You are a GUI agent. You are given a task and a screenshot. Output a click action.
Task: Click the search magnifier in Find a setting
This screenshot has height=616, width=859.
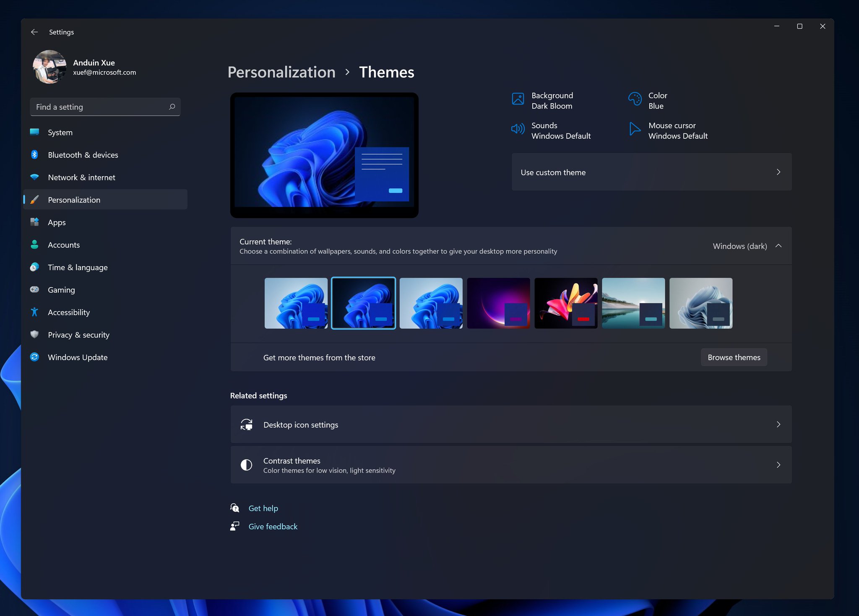pos(172,107)
